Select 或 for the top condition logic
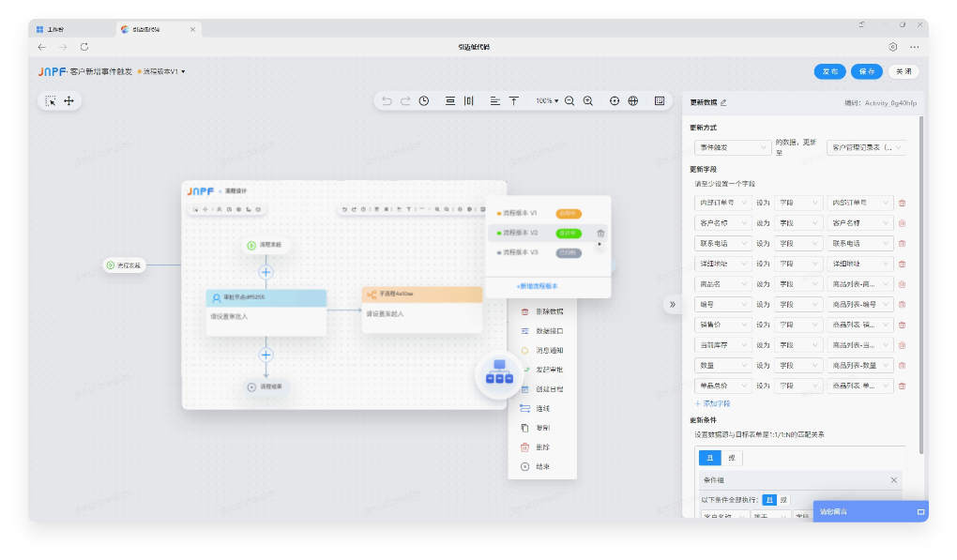Screen dimensions: 957x560 (x=732, y=458)
